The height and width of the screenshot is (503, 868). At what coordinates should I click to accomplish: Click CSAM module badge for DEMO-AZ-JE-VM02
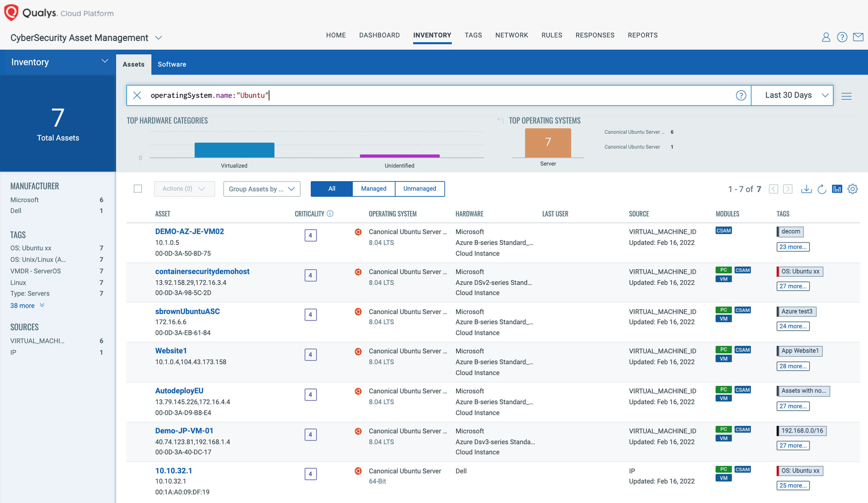point(724,231)
